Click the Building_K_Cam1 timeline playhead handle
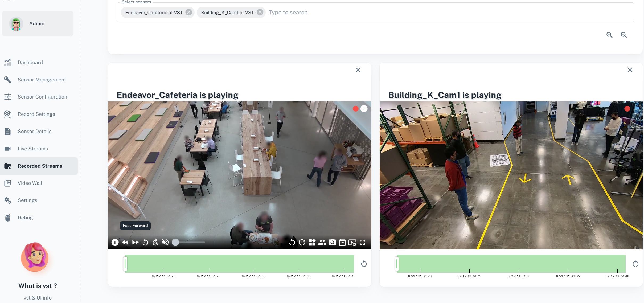This screenshot has height=303, width=644. pyautogui.click(x=397, y=264)
